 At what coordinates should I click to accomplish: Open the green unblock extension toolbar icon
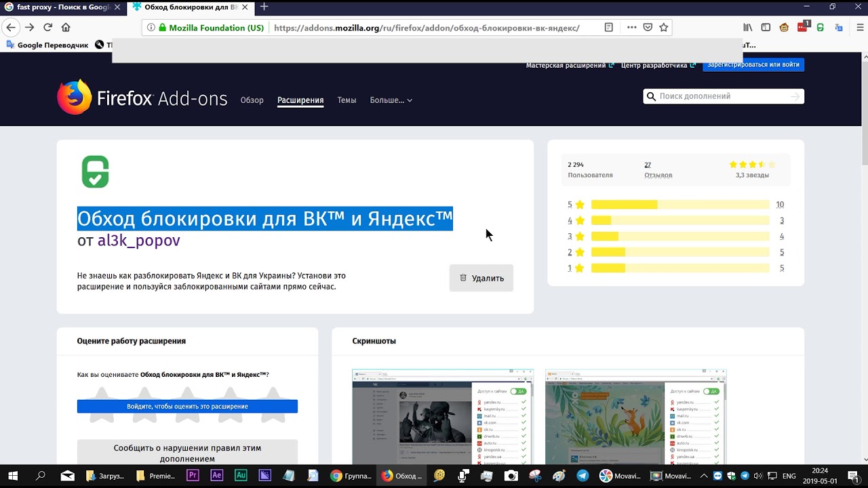tap(821, 28)
